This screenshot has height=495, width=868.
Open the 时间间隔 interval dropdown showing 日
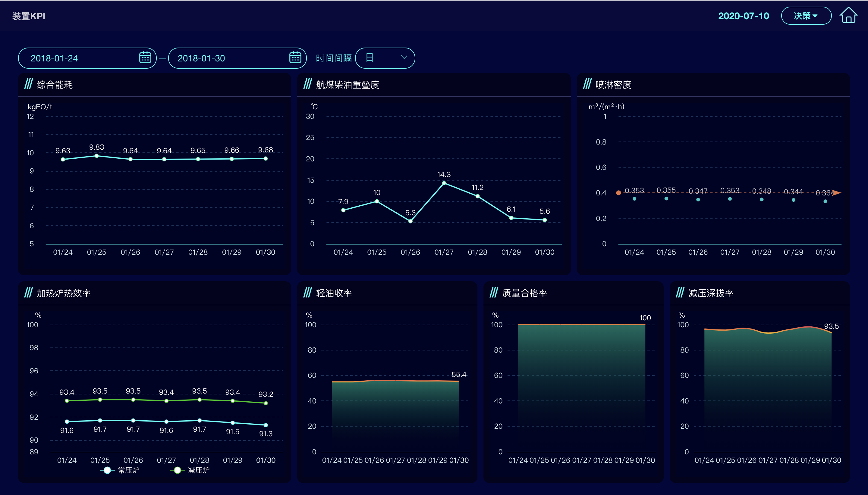(385, 58)
